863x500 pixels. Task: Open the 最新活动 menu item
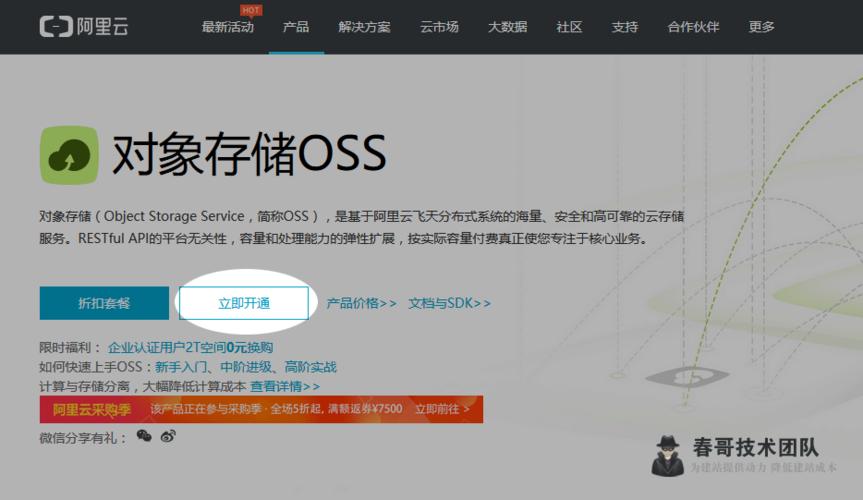(228, 27)
